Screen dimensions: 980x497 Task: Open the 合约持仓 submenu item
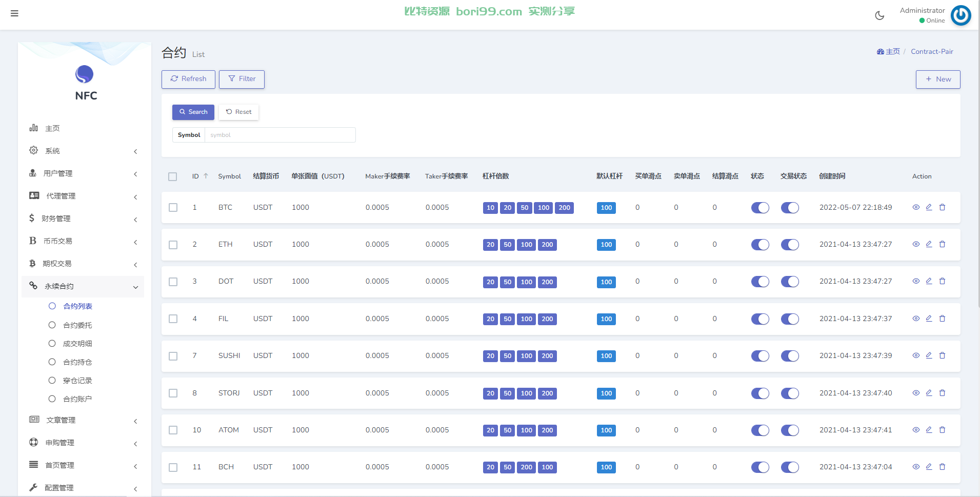(x=77, y=362)
